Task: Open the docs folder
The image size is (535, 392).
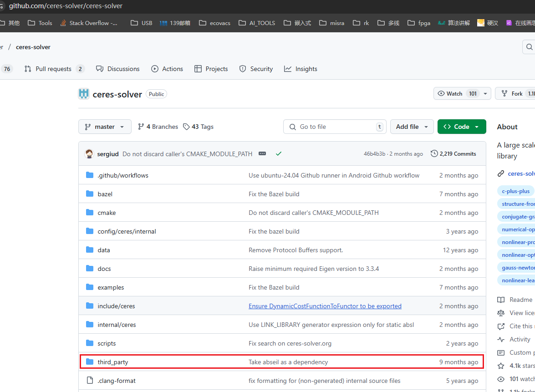Action: (x=104, y=269)
